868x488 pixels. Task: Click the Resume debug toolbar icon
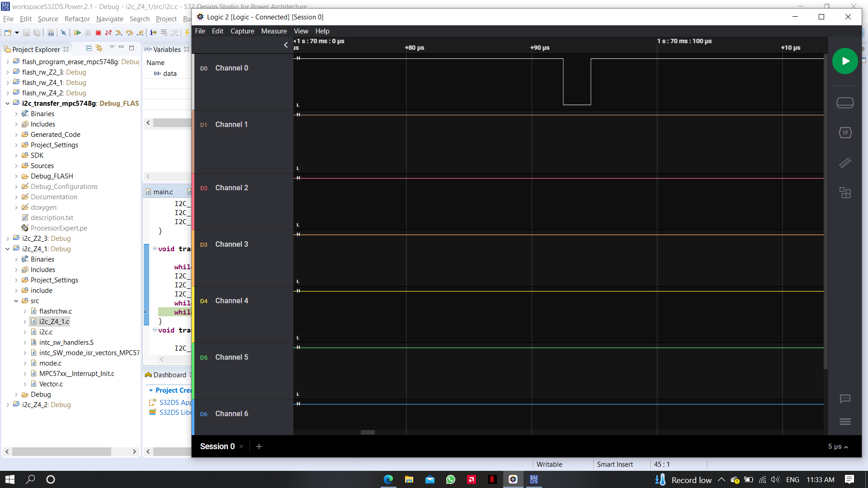pyautogui.click(x=77, y=33)
